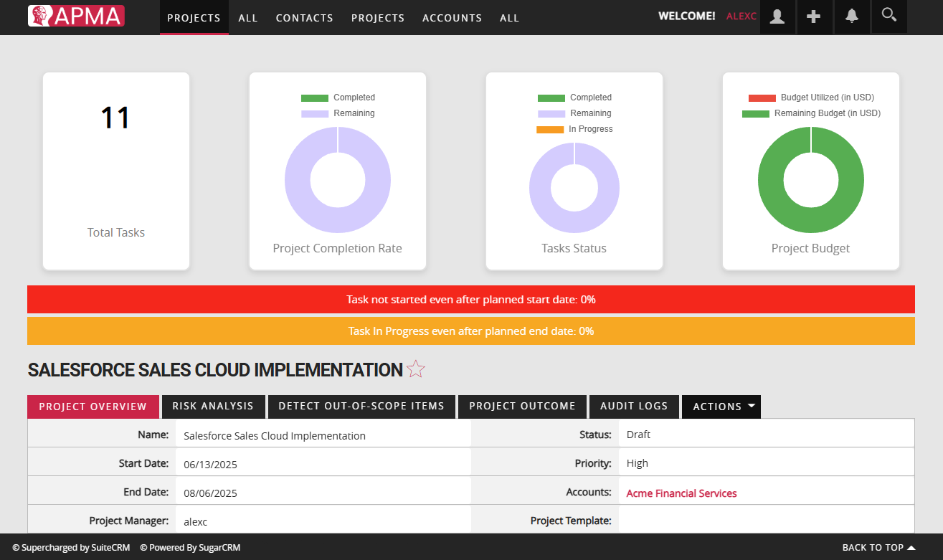Click the Powered By SugarCRM footer text
The height and width of the screenshot is (560, 943).
190,548
